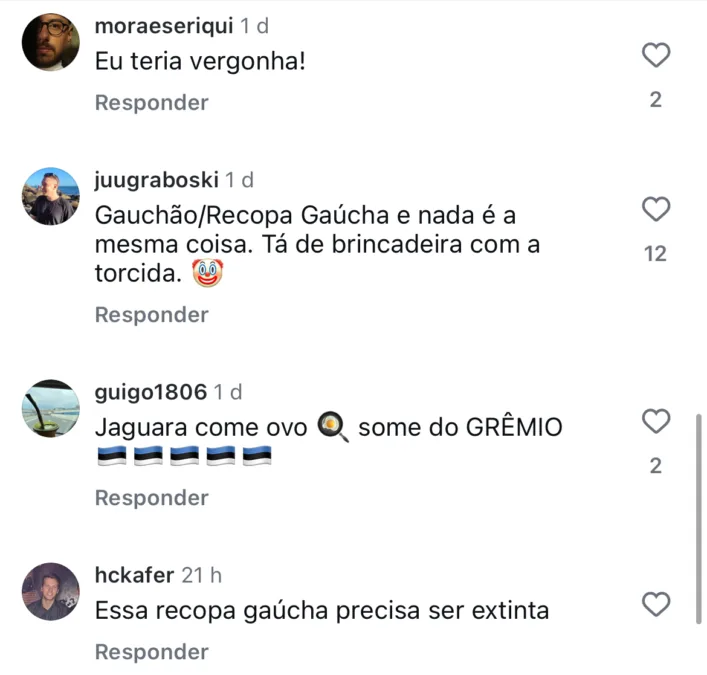View guigo1806's profile picture
707x675 pixels.
coord(50,408)
